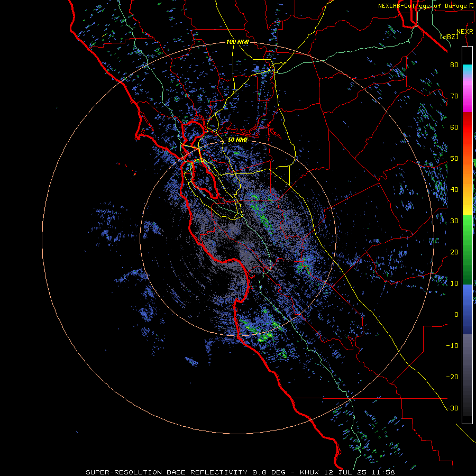Click the 50 value on the dBZ scale
The image size is (476, 476).
454,159
